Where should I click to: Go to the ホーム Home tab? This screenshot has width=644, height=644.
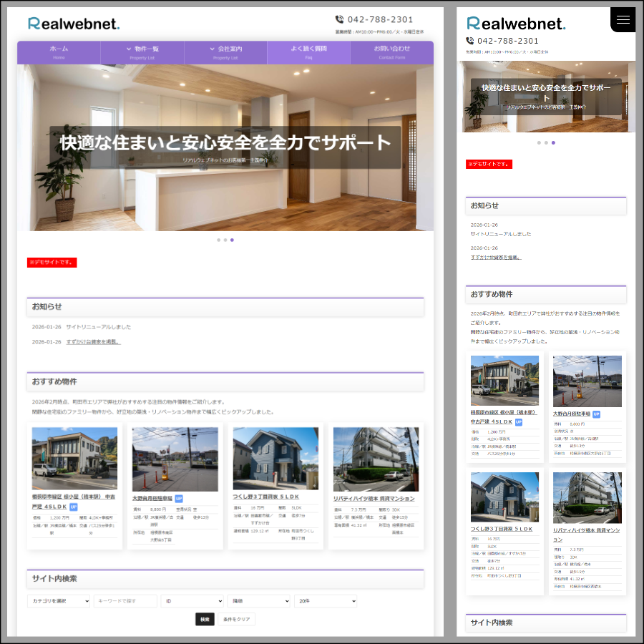[x=59, y=52]
